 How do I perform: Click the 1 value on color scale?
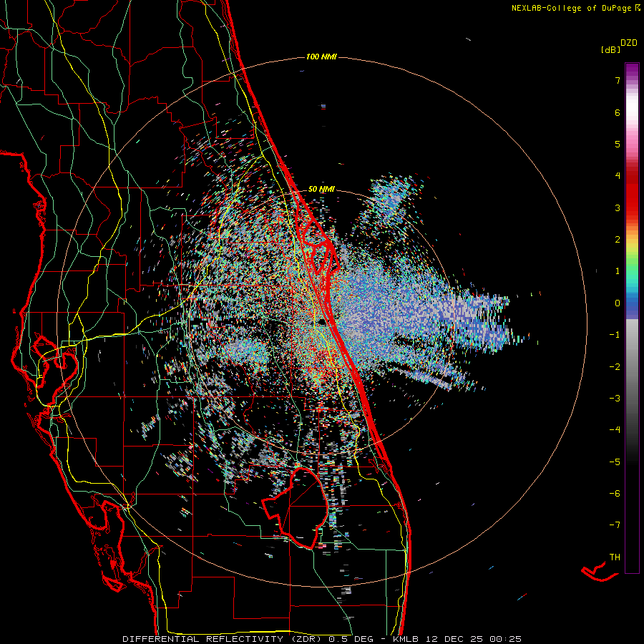[x=618, y=271]
